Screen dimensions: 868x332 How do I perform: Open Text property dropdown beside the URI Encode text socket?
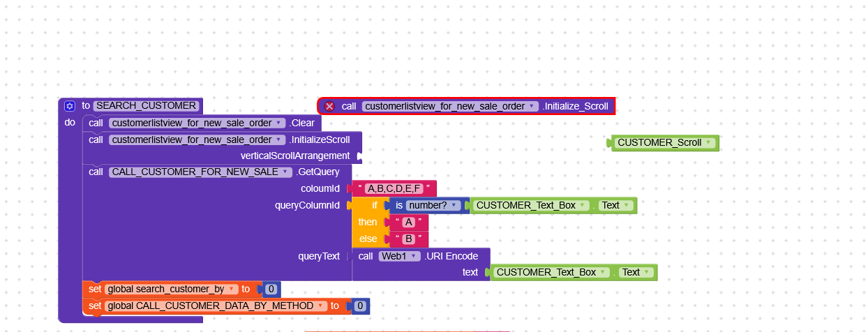(x=636, y=272)
